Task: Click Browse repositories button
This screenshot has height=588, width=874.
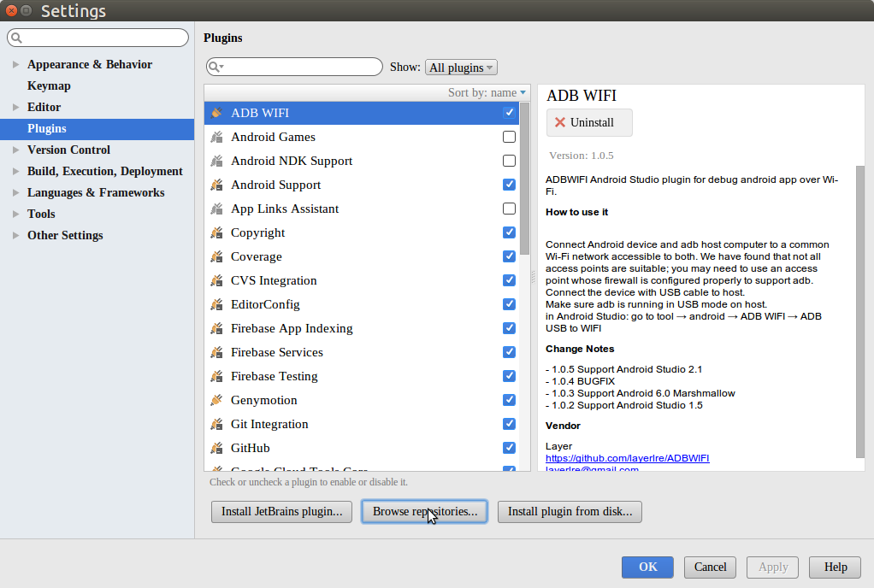Action: [425, 512]
